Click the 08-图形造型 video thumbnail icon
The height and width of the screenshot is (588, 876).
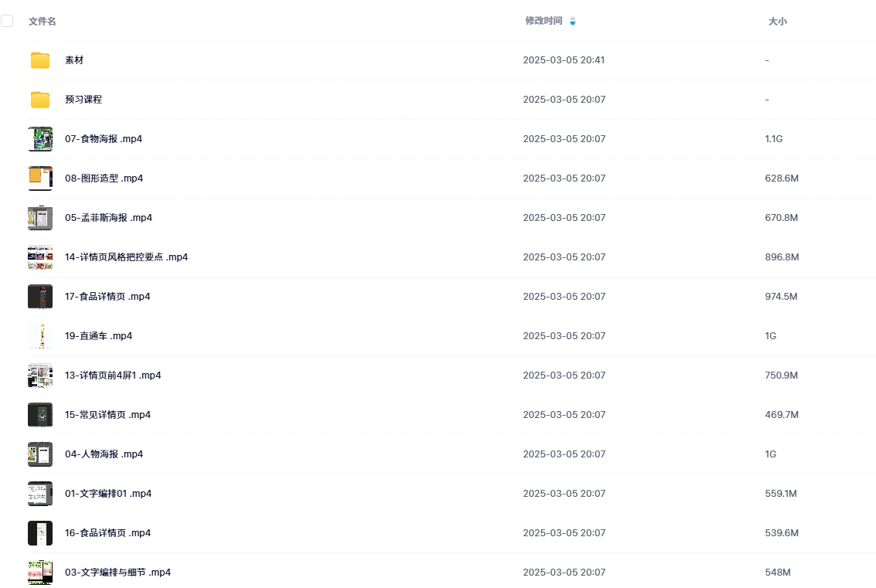click(x=40, y=178)
